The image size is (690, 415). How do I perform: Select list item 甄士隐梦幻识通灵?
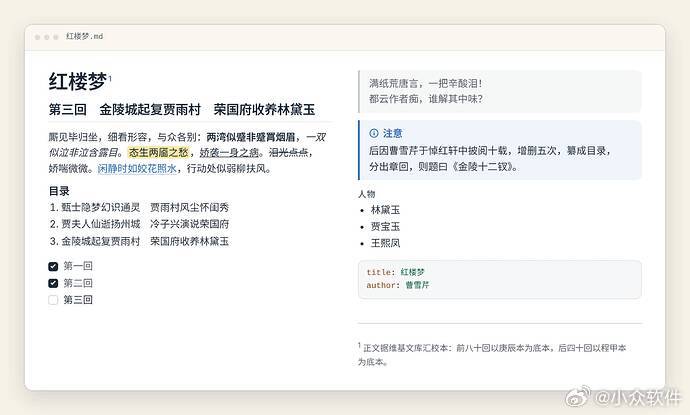[x=100, y=207]
